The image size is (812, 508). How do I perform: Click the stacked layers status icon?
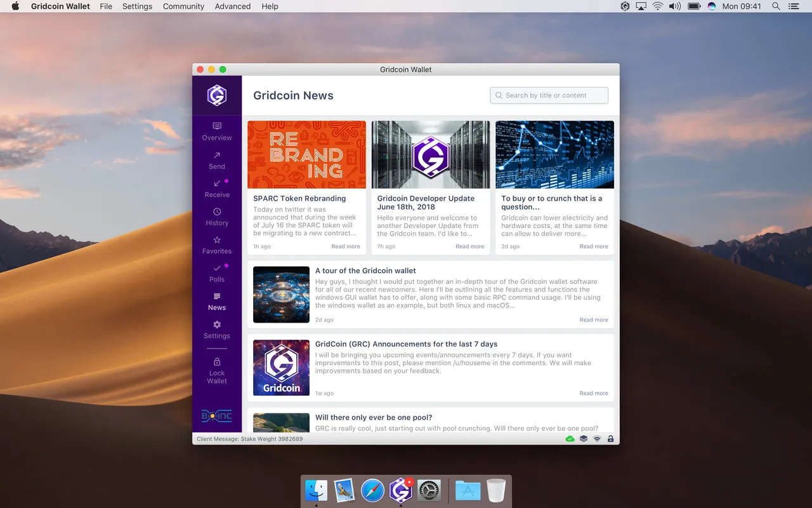click(x=584, y=439)
